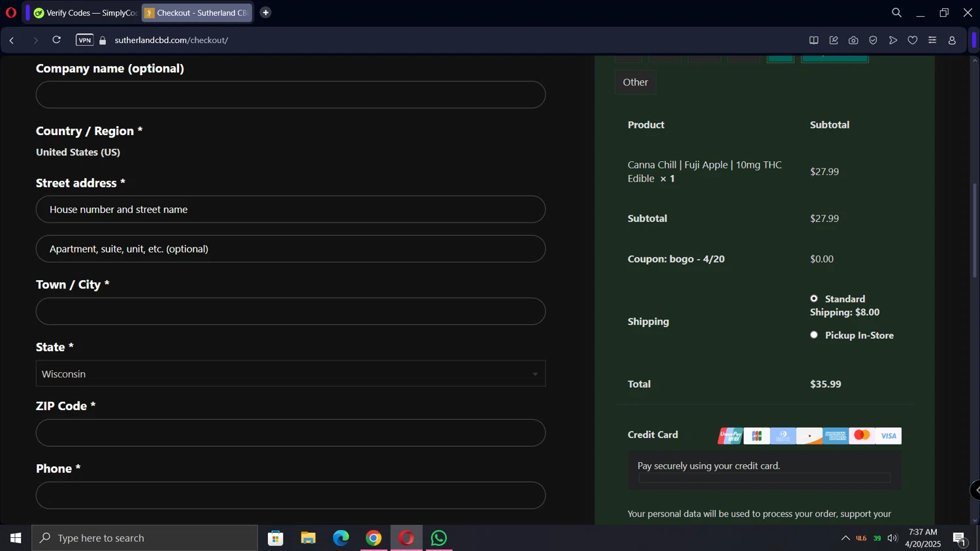Click Canna Chill Fuji Apple product name
The image size is (980, 551).
click(704, 172)
